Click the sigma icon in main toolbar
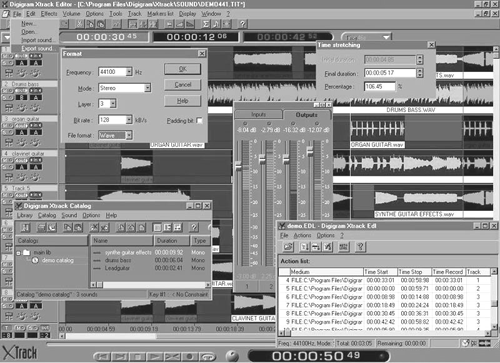 click(x=206, y=24)
